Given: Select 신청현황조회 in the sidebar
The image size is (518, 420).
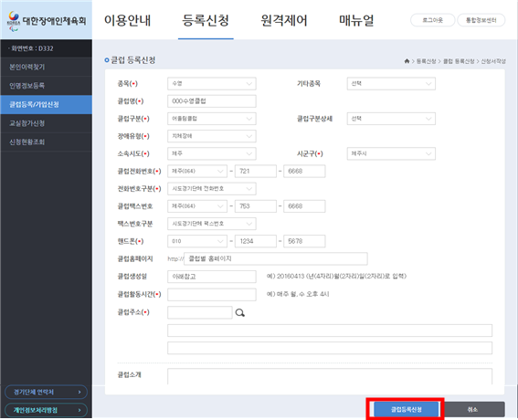Looking at the screenshot, I should (x=47, y=142).
